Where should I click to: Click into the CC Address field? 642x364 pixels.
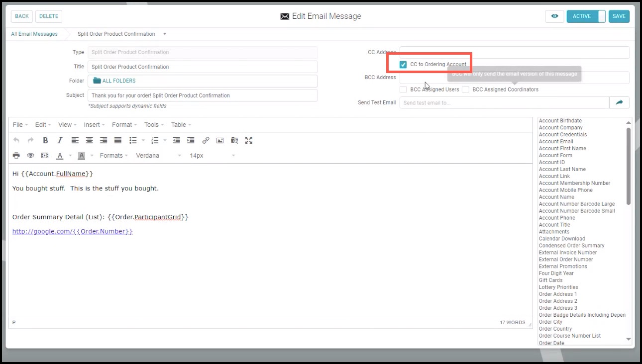click(515, 52)
